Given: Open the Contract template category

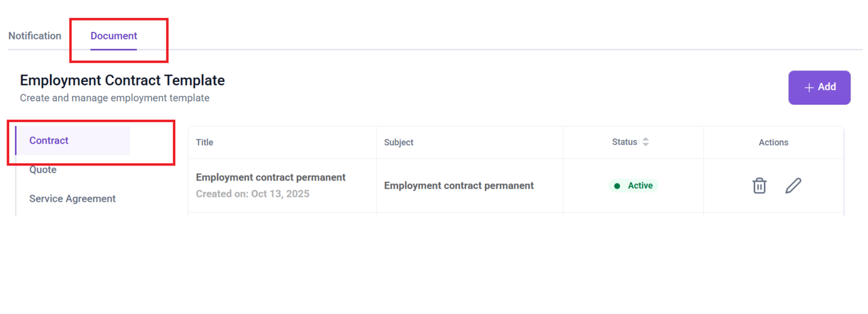Looking at the screenshot, I should pyautogui.click(x=49, y=141).
